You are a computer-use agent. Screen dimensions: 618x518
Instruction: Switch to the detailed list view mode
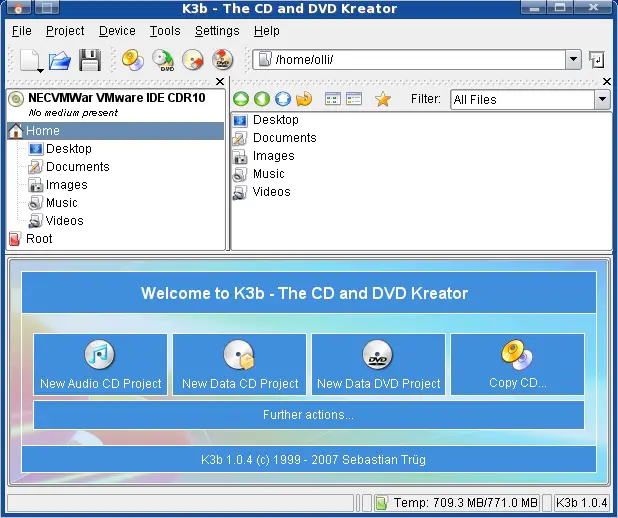354,99
